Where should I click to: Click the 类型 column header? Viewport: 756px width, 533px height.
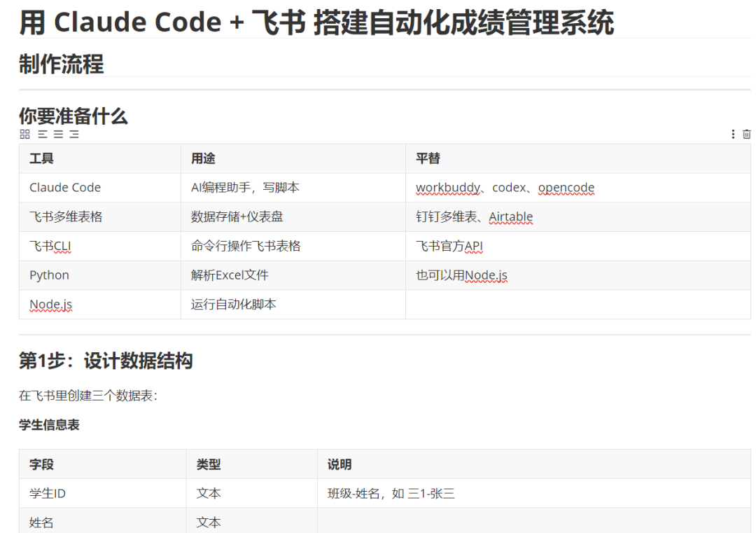tap(252, 464)
